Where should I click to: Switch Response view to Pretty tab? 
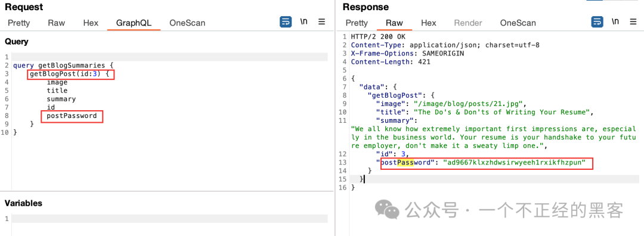pos(357,23)
